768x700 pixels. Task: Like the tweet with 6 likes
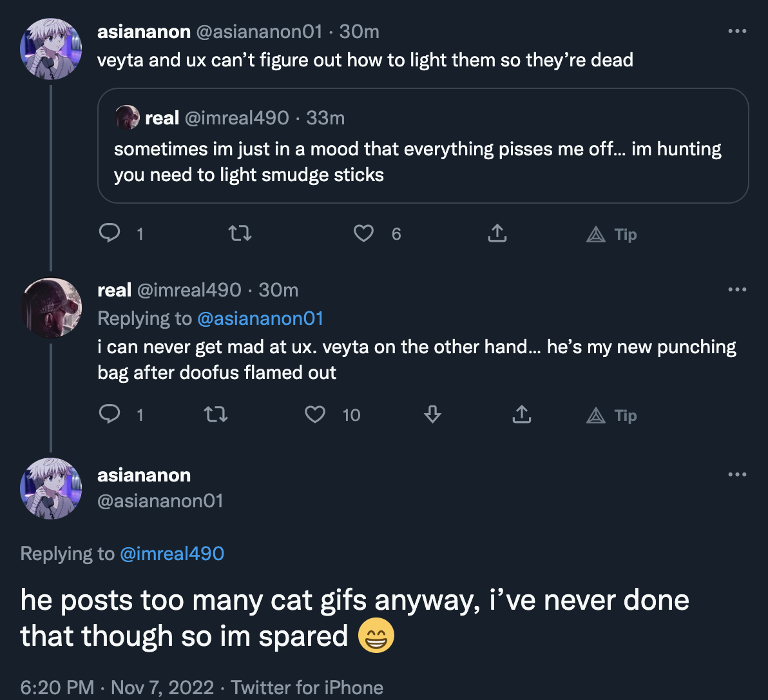coord(363,233)
